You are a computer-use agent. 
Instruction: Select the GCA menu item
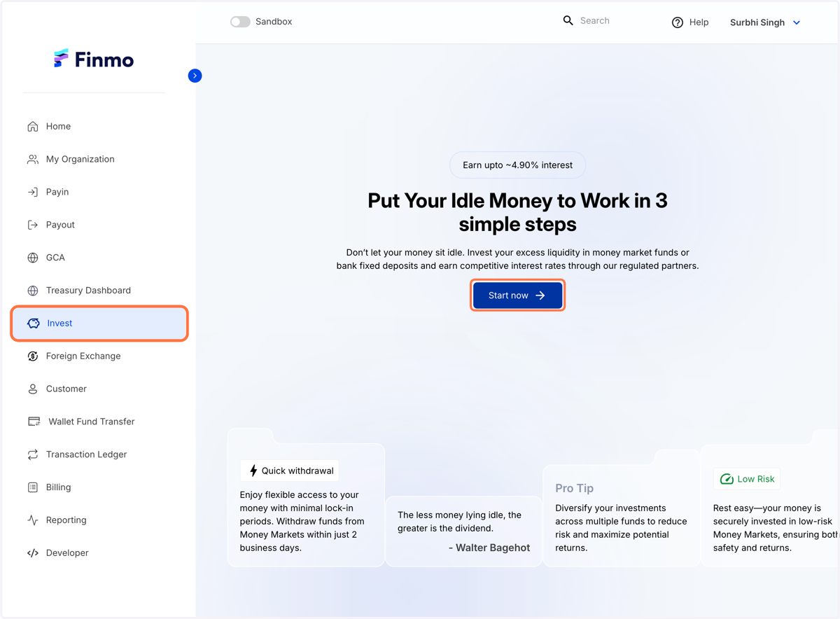click(x=99, y=258)
